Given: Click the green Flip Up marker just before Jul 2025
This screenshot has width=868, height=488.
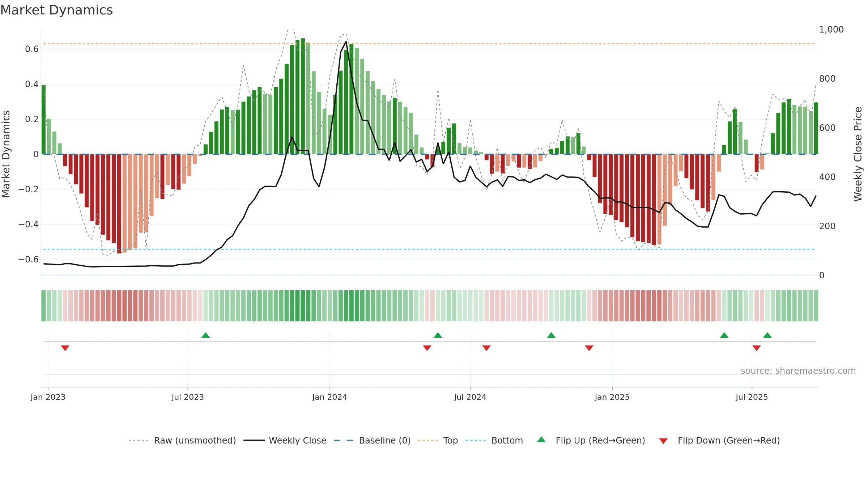Looking at the screenshot, I should tap(724, 335).
